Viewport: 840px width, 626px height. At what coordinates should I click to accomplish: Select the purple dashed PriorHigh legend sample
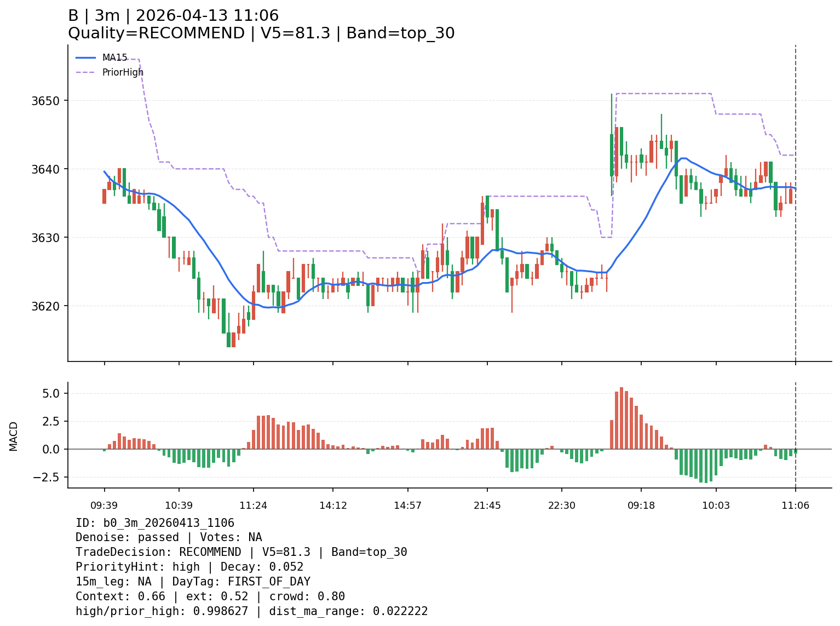85,72
